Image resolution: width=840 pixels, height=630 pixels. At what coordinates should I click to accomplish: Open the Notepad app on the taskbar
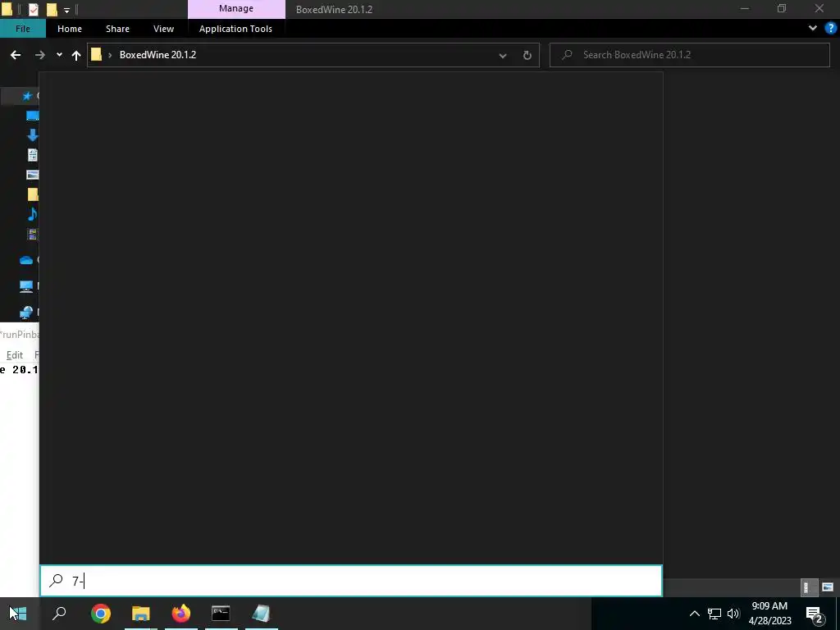(261, 614)
